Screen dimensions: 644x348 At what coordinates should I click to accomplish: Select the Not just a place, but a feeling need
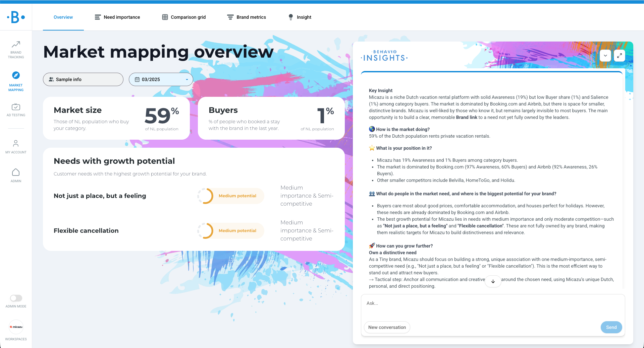pyautogui.click(x=100, y=196)
